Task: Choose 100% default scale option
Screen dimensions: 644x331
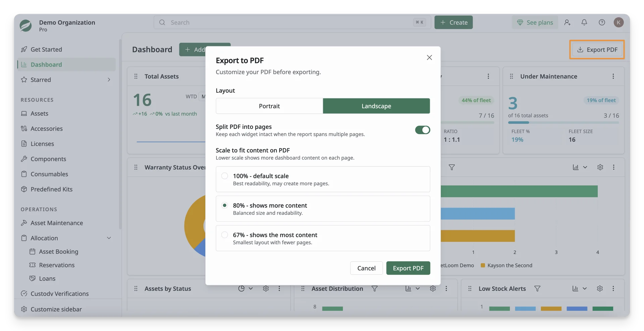Action: pos(323,179)
